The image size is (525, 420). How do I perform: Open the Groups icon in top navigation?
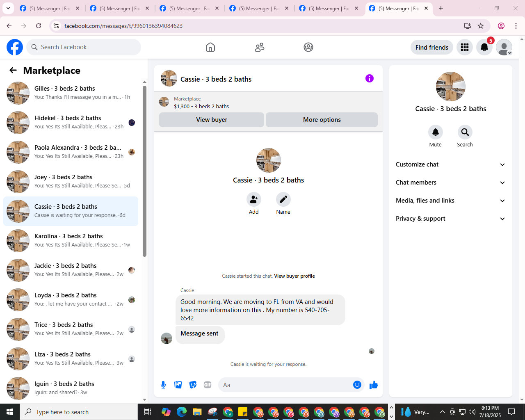tap(308, 47)
